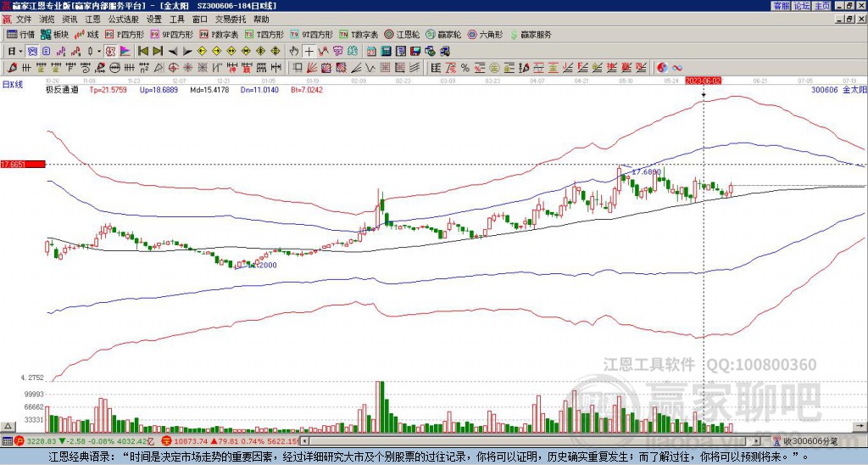Viewport: 868px width, 465px height.
Task: Open the 江恩 menu
Action: (92, 20)
